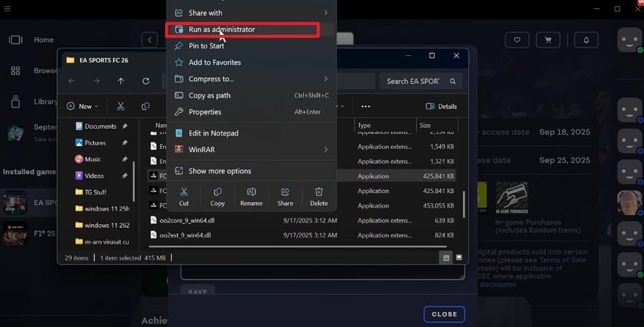This screenshot has height=327, width=644.
Task: Click the Cut icon in Explorer toolbar
Action: pyautogui.click(x=120, y=106)
